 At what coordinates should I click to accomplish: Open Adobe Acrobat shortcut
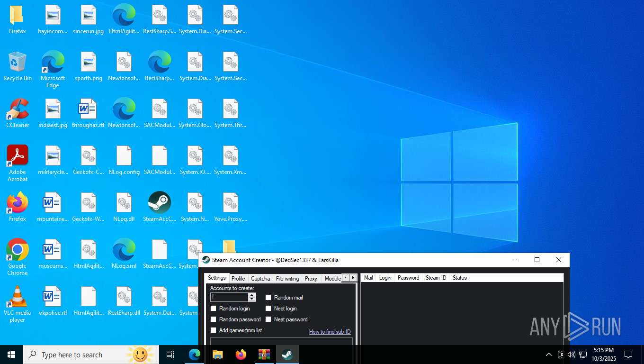[18, 164]
